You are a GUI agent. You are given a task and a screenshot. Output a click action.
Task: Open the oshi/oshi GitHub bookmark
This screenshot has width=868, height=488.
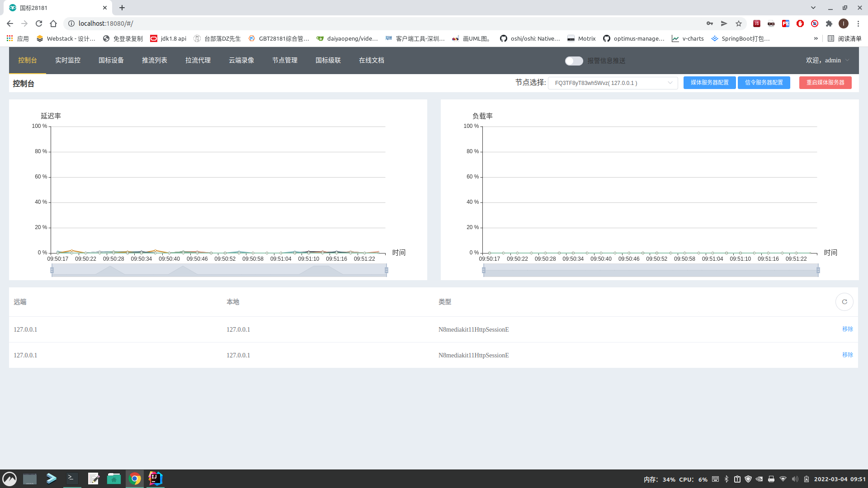[x=530, y=39]
